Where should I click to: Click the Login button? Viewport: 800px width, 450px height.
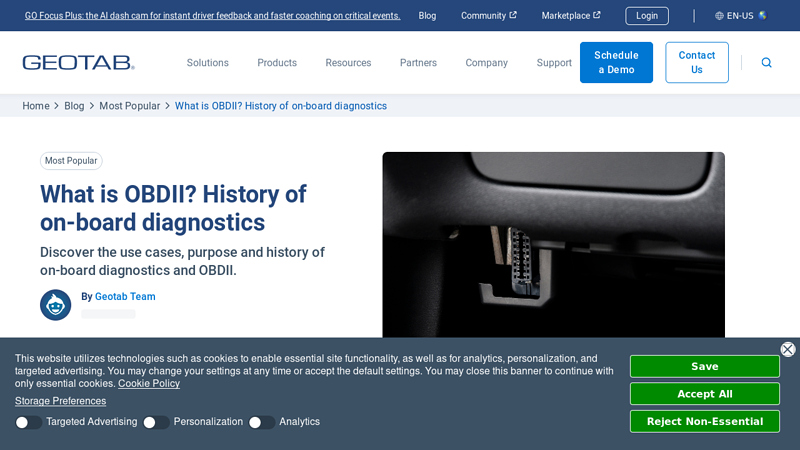pos(647,16)
